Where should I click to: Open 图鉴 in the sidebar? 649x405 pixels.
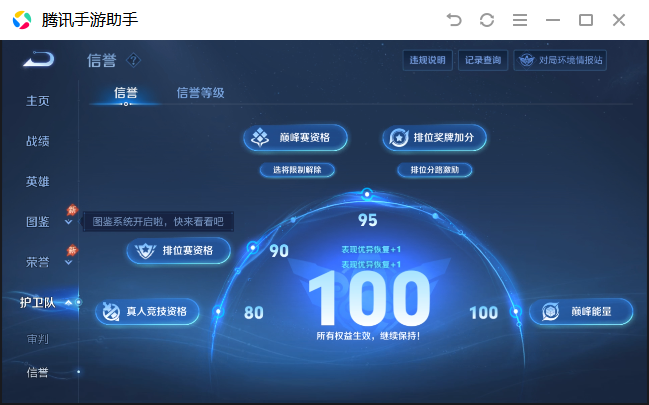pyautogui.click(x=38, y=222)
